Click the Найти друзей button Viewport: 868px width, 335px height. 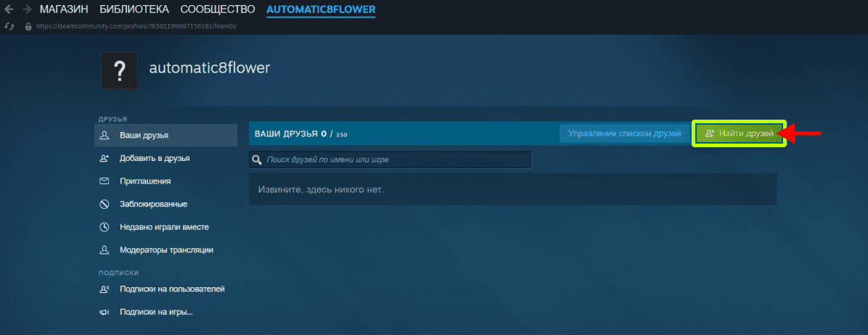739,133
